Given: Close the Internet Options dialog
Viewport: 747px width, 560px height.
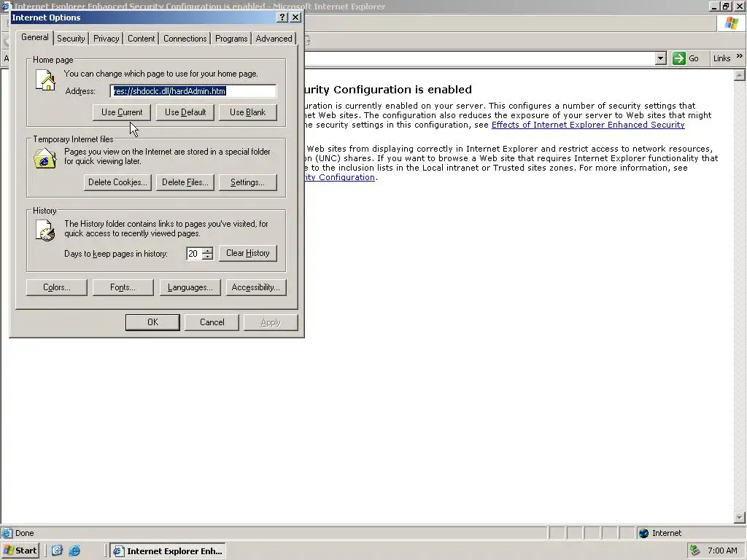Looking at the screenshot, I should point(295,17).
